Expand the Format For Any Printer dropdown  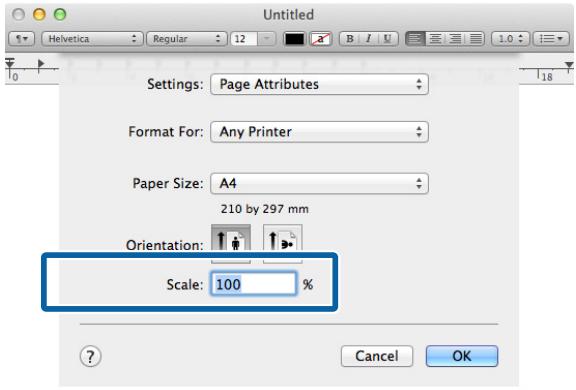pos(319,132)
